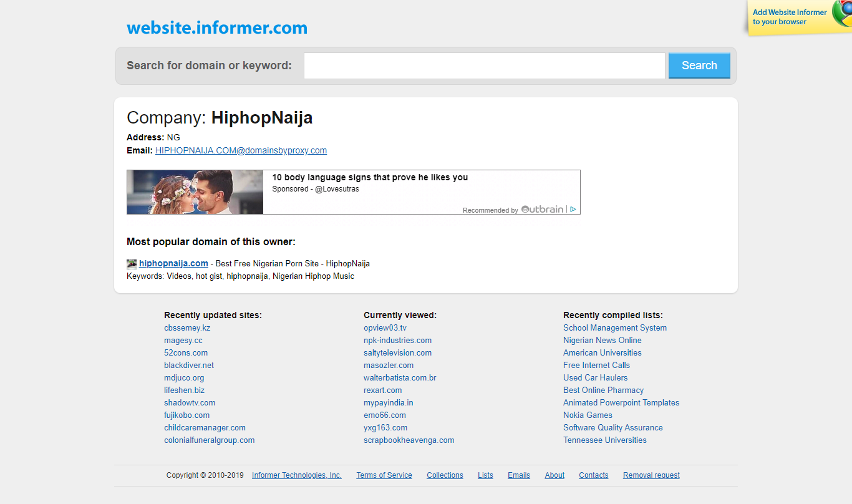Open Informer Technologies, Inc. footer link
Image resolution: width=852 pixels, height=504 pixels.
tap(297, 475)
